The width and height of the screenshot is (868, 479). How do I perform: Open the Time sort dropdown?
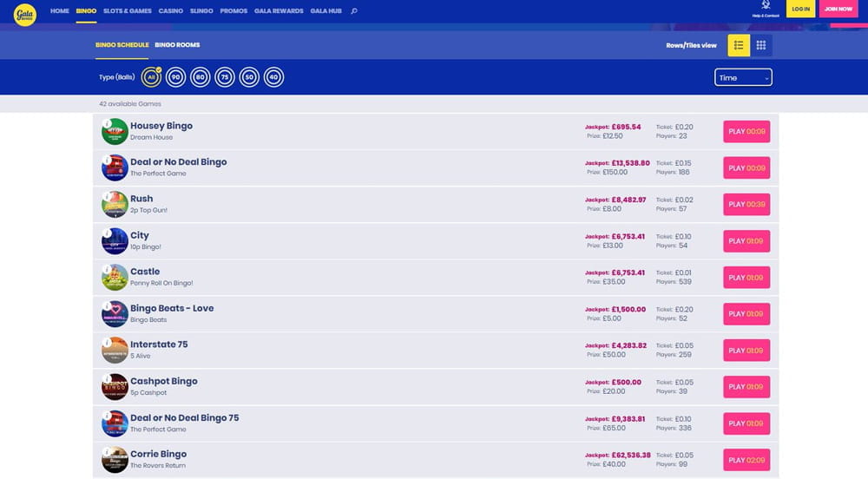click(743, 77)
